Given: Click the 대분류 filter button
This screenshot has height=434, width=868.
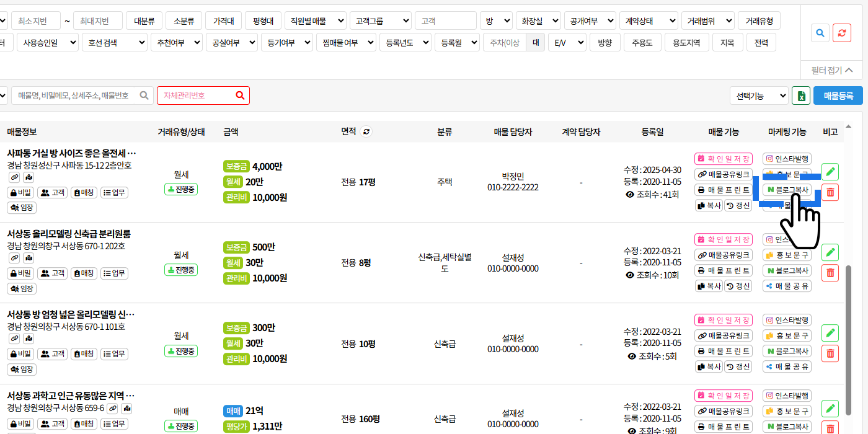Looking at the screenshot, I should [144, 20].
